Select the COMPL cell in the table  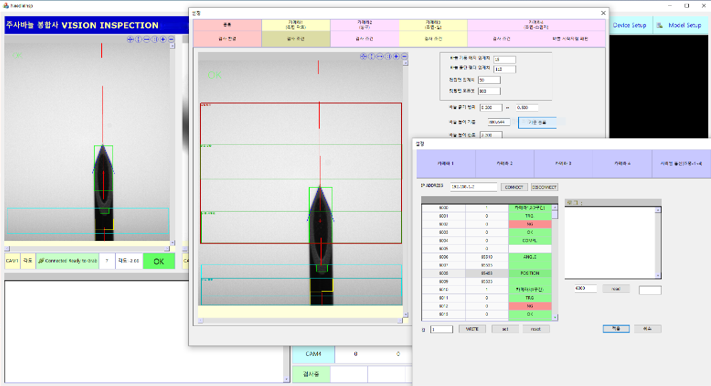click(530, 241)
